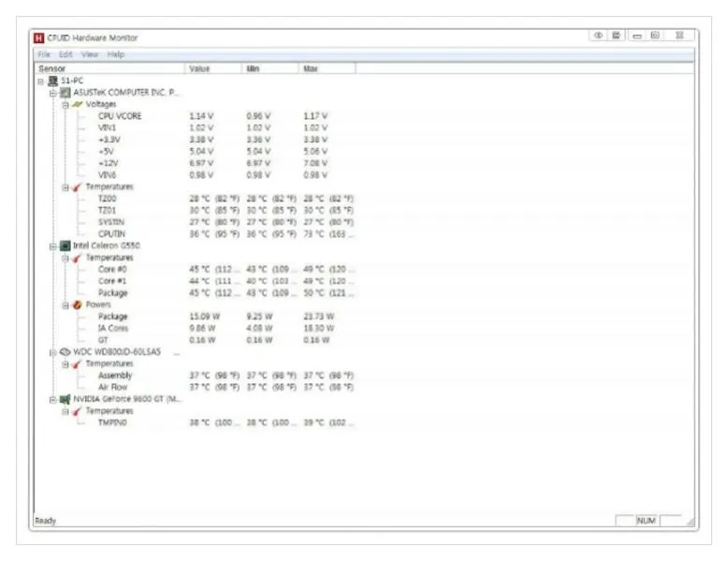Collapse the Intel Celeron G550 node
This screenshot has width=728, height=561.
[x=53, y=246]
